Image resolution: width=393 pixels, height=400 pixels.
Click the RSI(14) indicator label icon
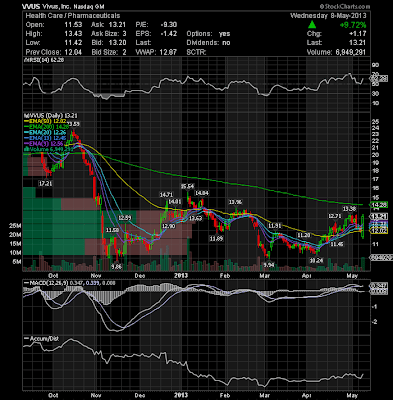click(24, 60)
